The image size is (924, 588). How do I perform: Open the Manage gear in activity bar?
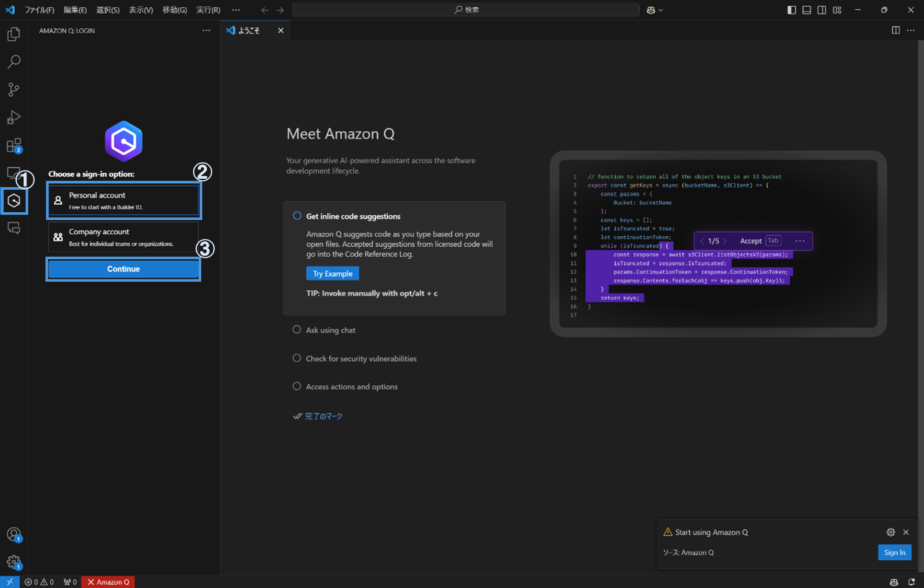point(14,562)
